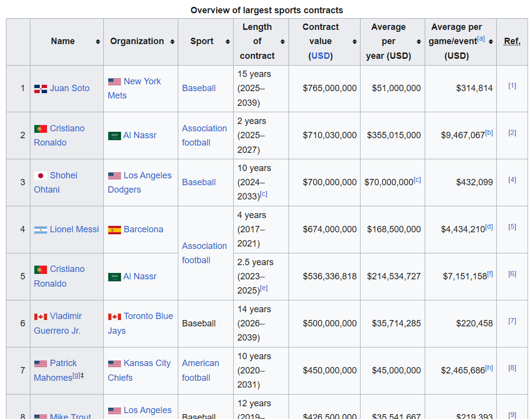The width and height of the screenshot is (532, 419).
Task: Open Shohei Ohtani article link
Action: pyautogui.click(x=56, y=182)
